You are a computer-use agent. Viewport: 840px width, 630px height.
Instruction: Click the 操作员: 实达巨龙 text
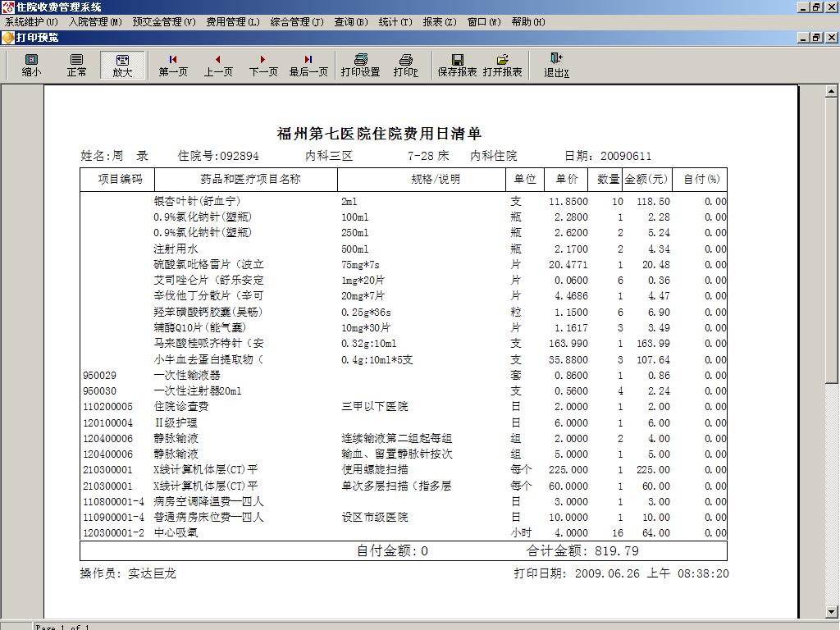(128, 573)
